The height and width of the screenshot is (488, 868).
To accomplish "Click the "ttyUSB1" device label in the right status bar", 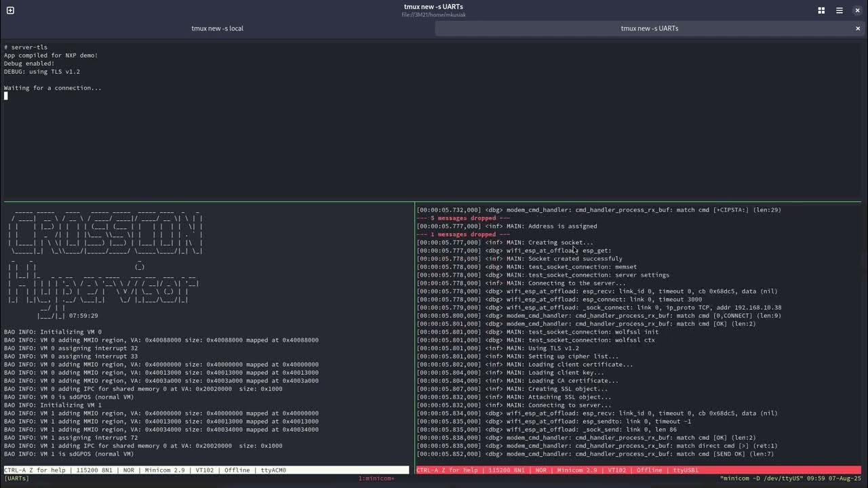I will (x=685, y=470).
